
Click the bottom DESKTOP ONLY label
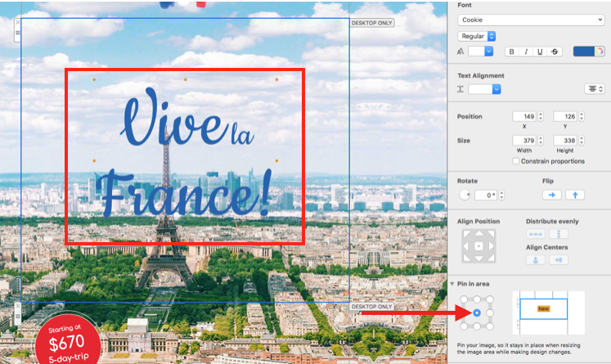click(x=371, y=307)
